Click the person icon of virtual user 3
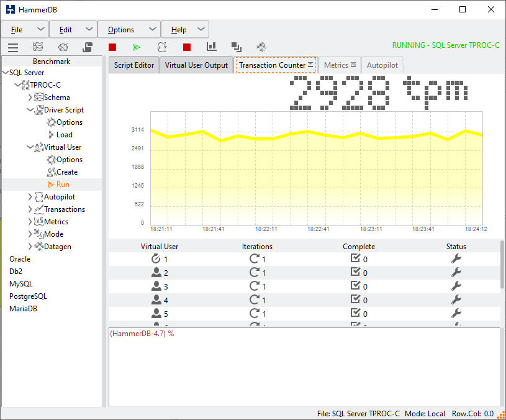506x420 pixels. 156,286
